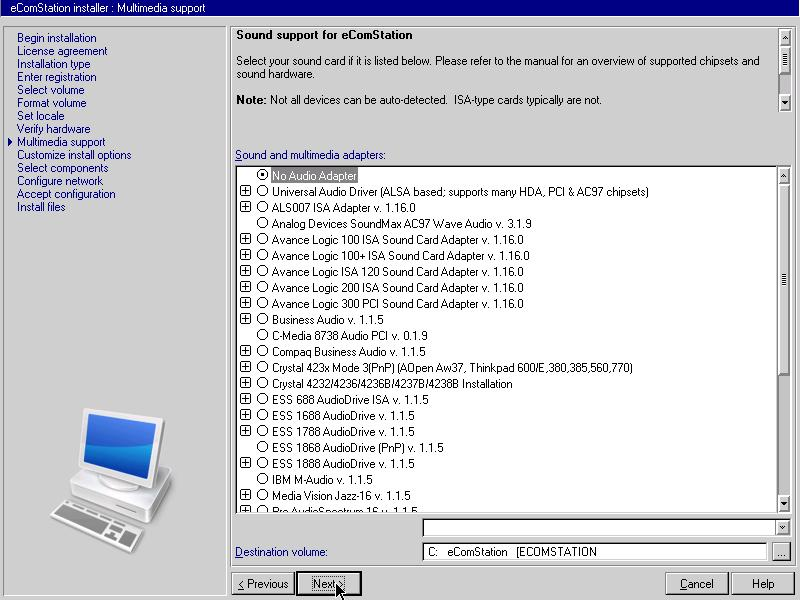Expand Compaq Business Audio entry
This screenshot has width=800, height=600.
click(x=245, y=351)
